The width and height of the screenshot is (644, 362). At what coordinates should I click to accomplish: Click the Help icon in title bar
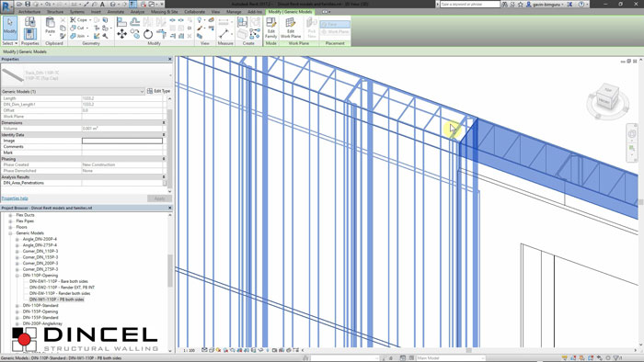coord(581,4)
